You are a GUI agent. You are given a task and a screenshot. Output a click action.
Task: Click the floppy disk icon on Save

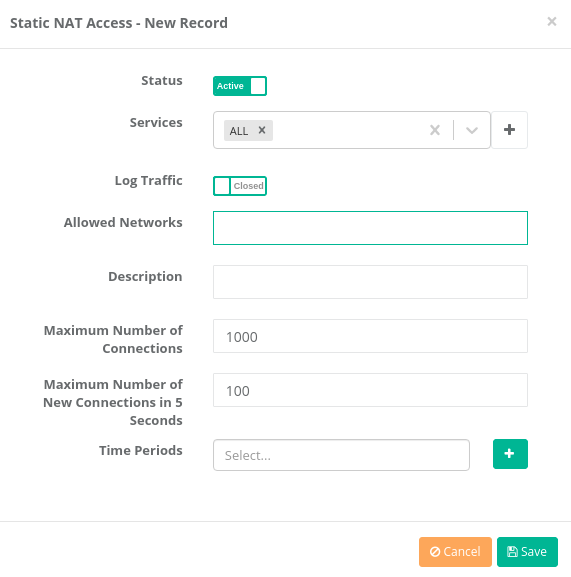(x=512, y=552)
